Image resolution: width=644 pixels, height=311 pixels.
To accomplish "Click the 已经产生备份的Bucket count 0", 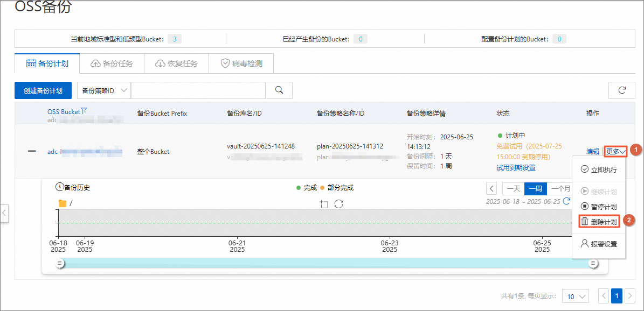I will 360,39.
